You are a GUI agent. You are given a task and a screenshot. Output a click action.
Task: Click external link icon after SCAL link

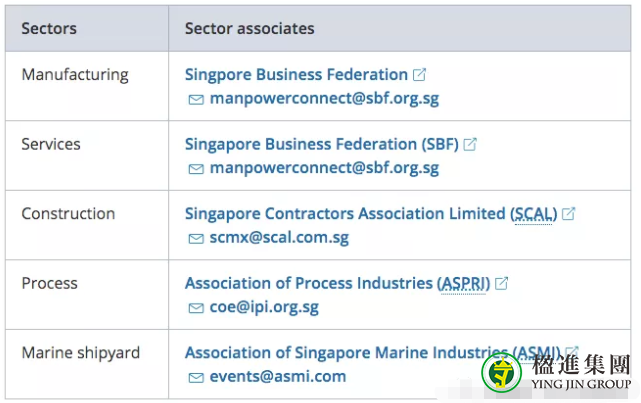pyautogui.click(x=568, y=214)
